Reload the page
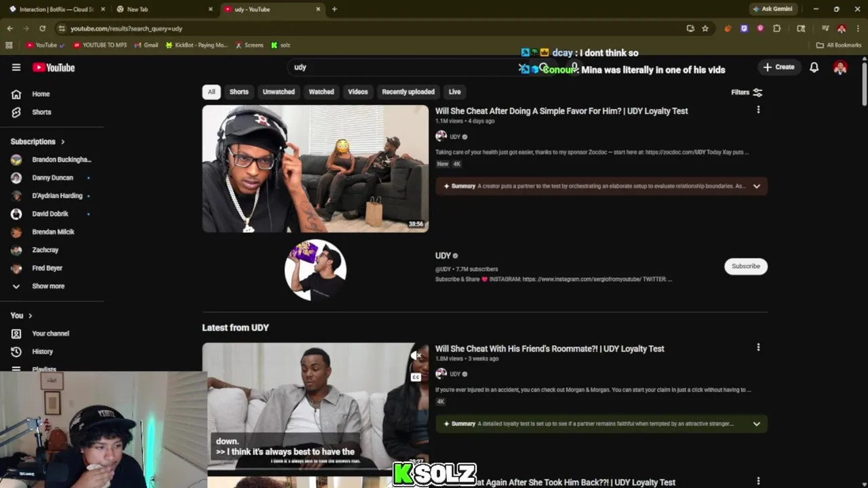 click(x=42, y=28)
